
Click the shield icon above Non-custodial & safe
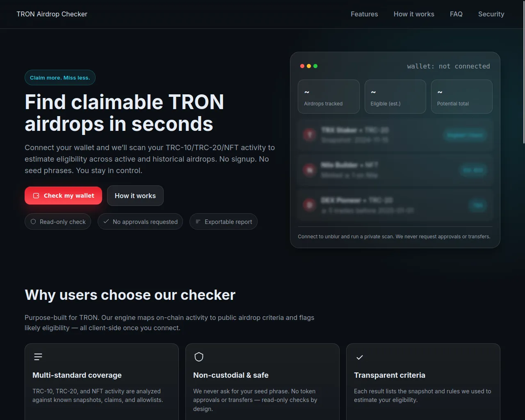(199, 357)
